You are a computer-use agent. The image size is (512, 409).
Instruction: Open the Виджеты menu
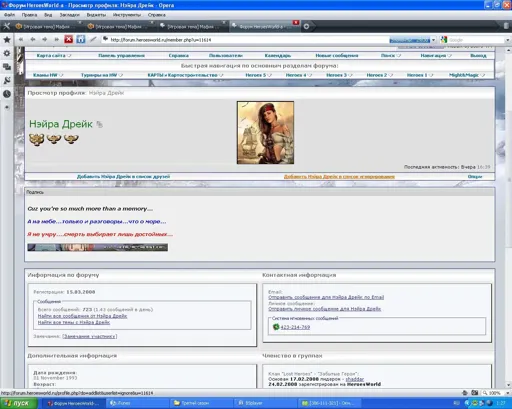(x=96, y=15)
